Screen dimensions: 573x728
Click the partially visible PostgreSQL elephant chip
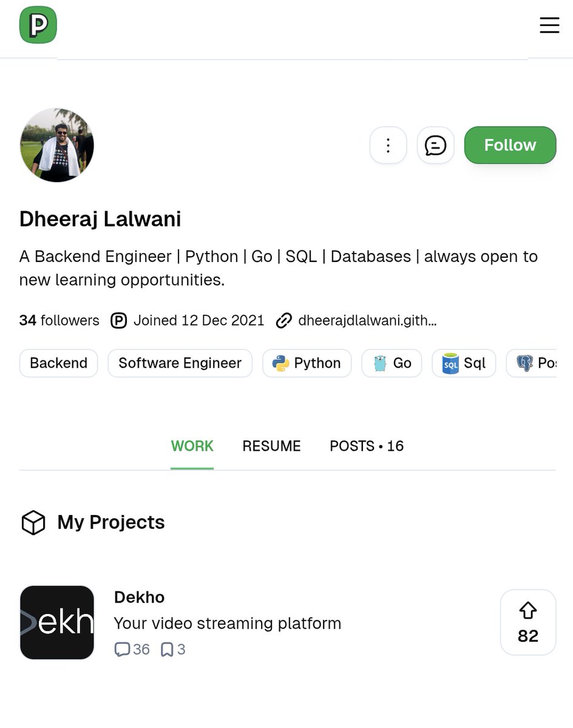[531, 363]
